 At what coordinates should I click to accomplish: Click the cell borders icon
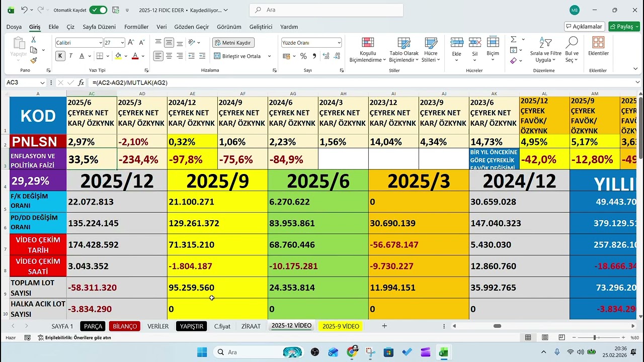point(100,56)
